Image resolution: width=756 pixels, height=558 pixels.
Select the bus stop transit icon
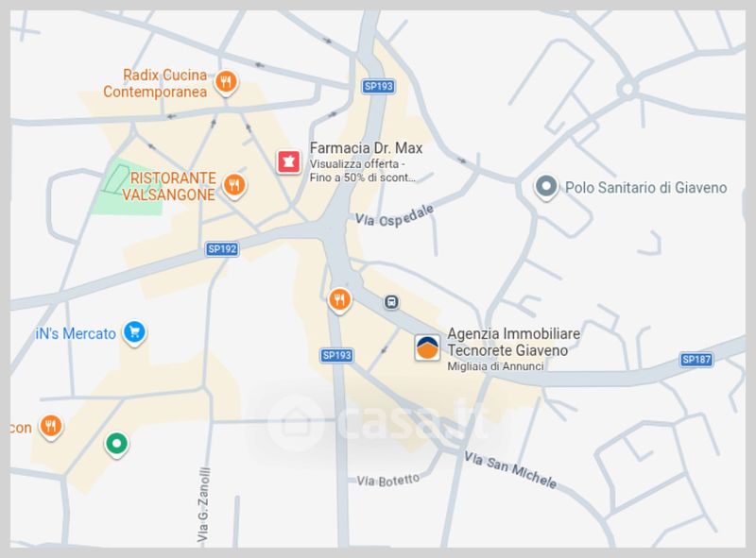tap(391, 302)
